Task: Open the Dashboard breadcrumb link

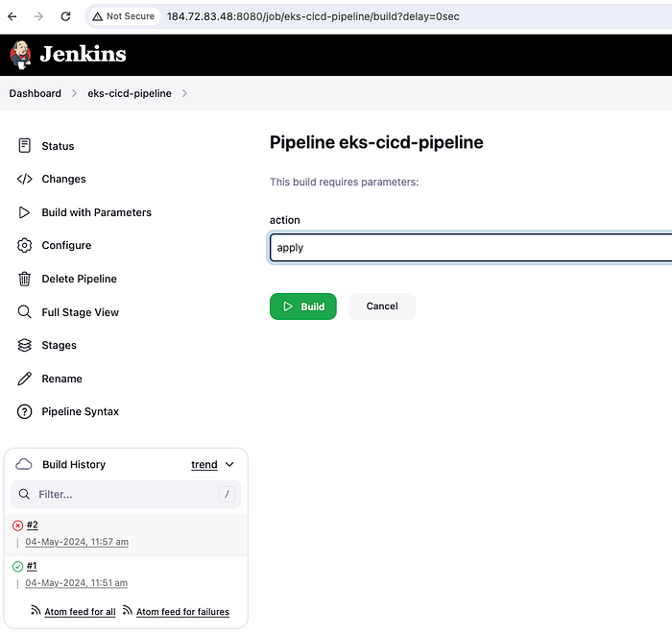Action: (36, 93)
